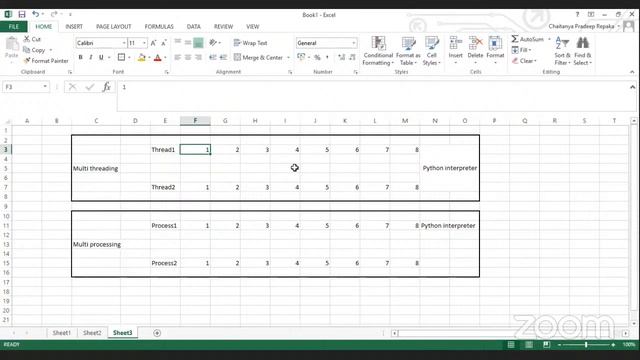Switch to the REVIEW tab
The width and height of the screenshot is (640, 360).
(223, 27)
